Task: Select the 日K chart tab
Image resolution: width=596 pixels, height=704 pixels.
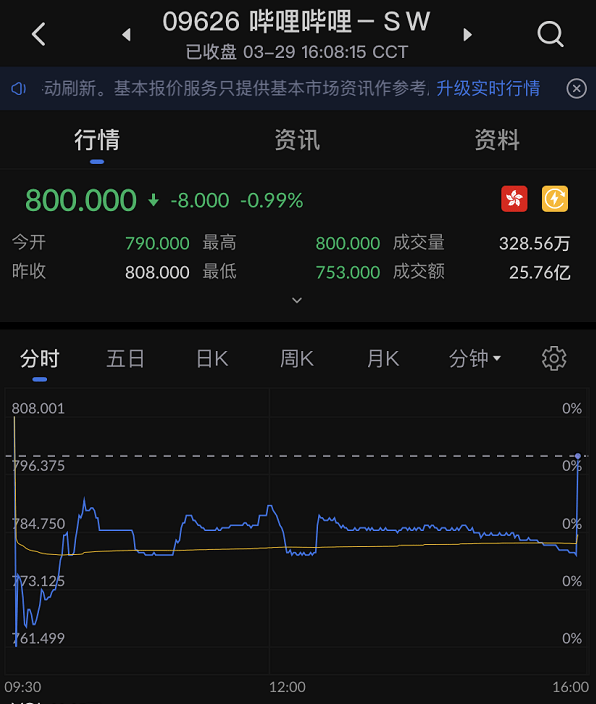Action: (x=212, y=359)
